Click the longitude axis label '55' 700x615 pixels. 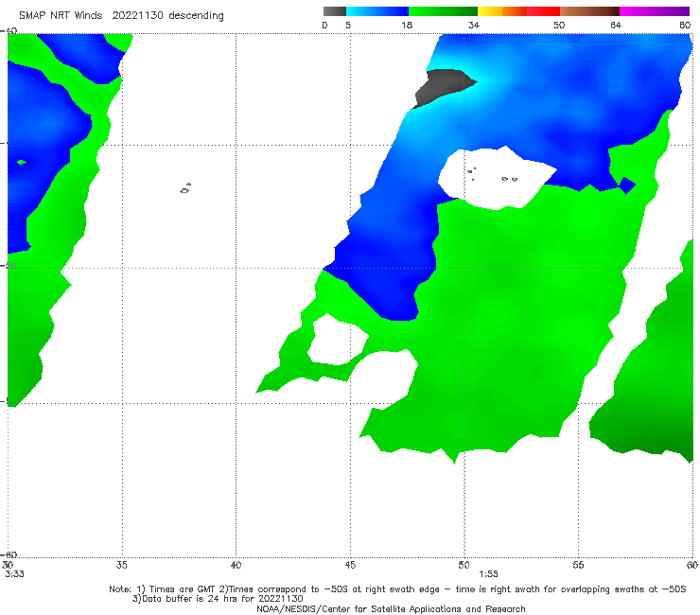578,565
